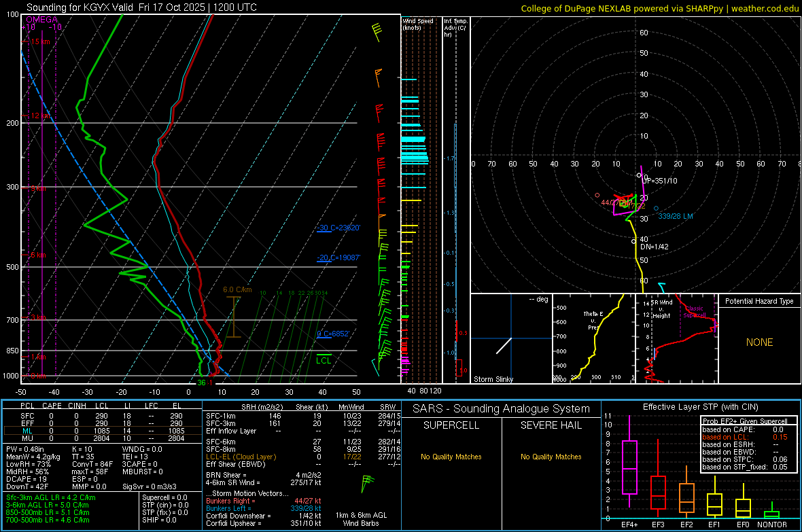Click the 700-500mb LR value
This screenshot has width=802, height=532.
click(x=48, y=520)
